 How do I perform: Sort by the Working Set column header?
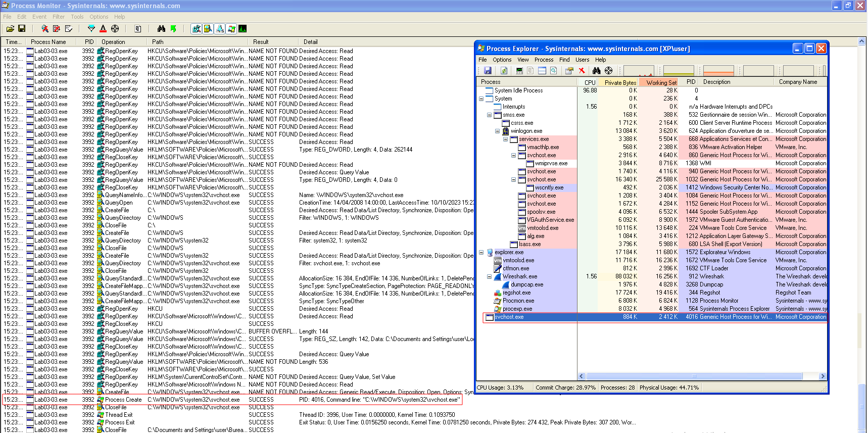[x=659, y=82]
